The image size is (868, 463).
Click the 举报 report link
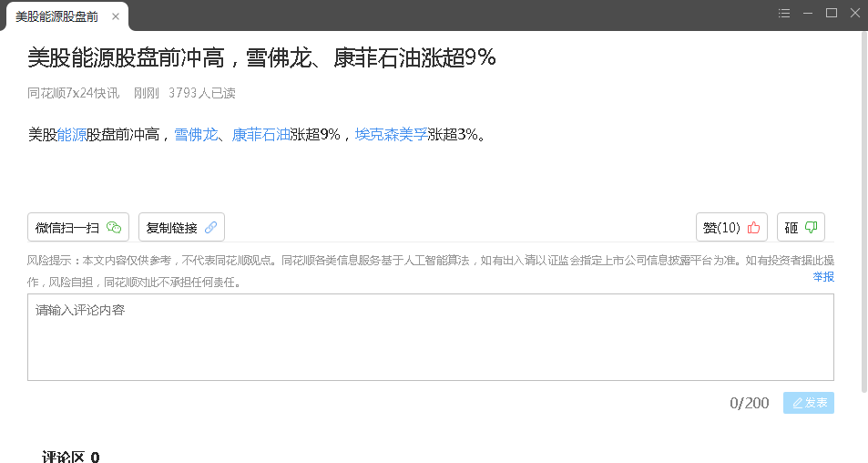point(823,277)
